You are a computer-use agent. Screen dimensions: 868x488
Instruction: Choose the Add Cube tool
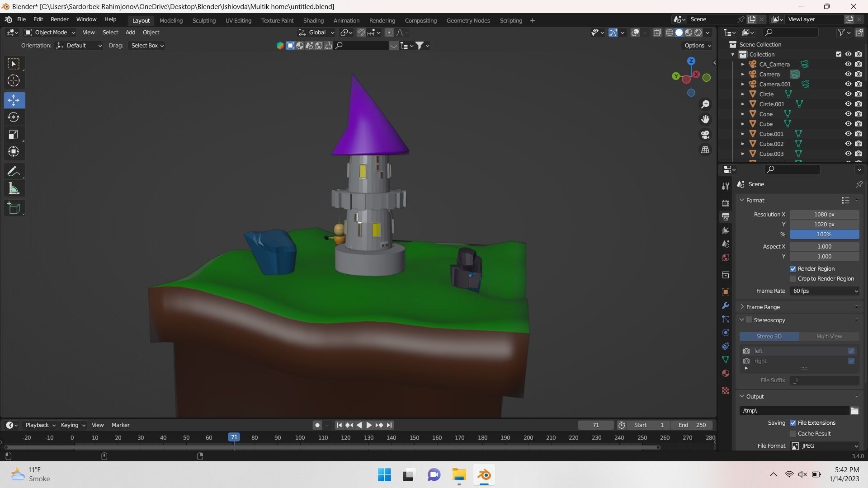point(14,208)
